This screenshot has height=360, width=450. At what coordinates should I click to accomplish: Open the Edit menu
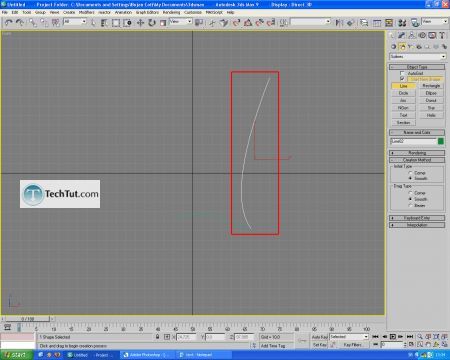15,12
